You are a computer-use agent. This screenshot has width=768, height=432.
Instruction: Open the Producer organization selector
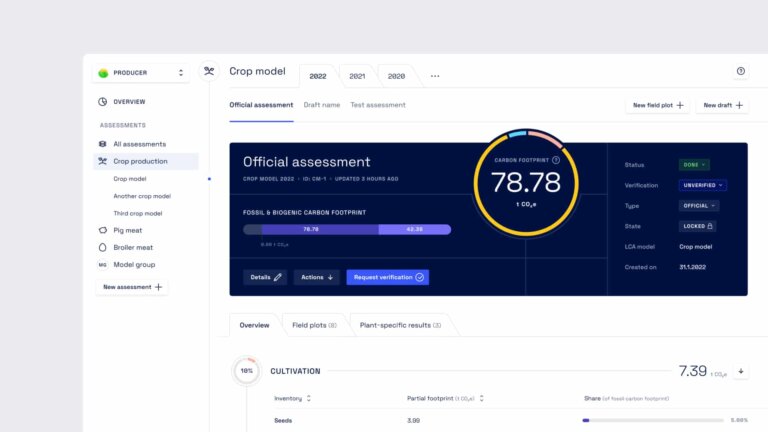coord(140,72)
